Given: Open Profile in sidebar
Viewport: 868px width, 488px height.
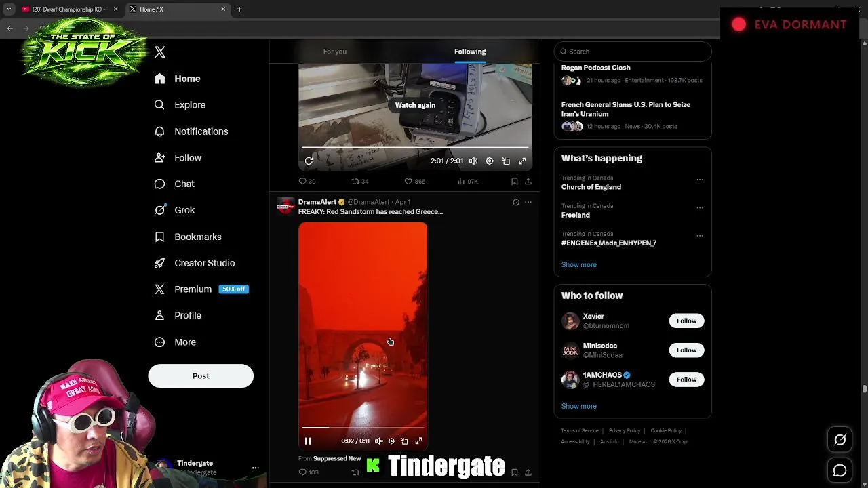Looking at the screenshot, I should [x=178, y=315].
